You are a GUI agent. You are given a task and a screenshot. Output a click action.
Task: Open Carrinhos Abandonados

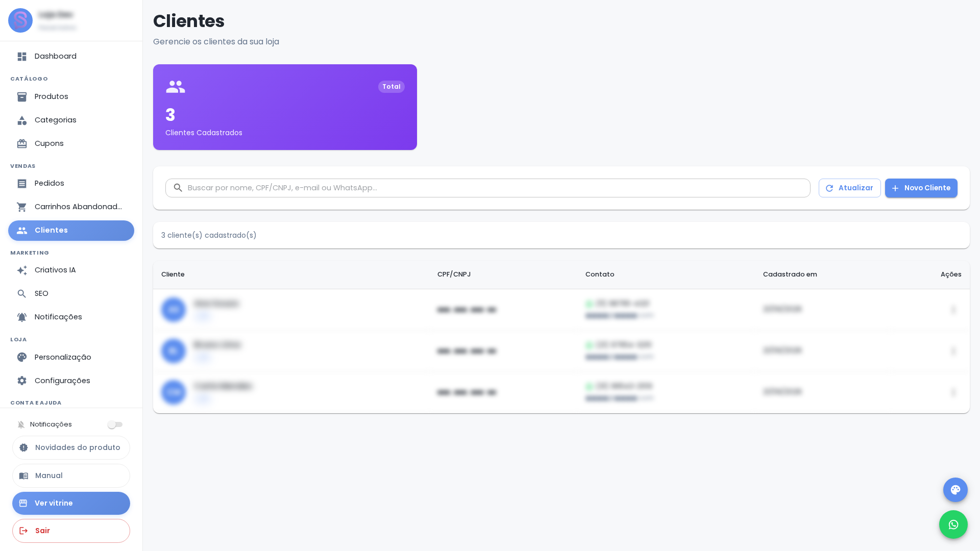71,207
